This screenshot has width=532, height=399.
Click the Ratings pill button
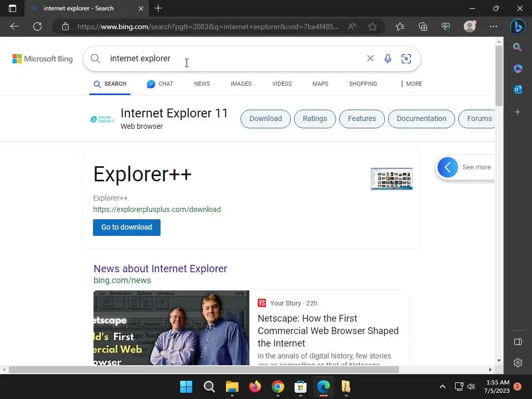click(315, 119)
